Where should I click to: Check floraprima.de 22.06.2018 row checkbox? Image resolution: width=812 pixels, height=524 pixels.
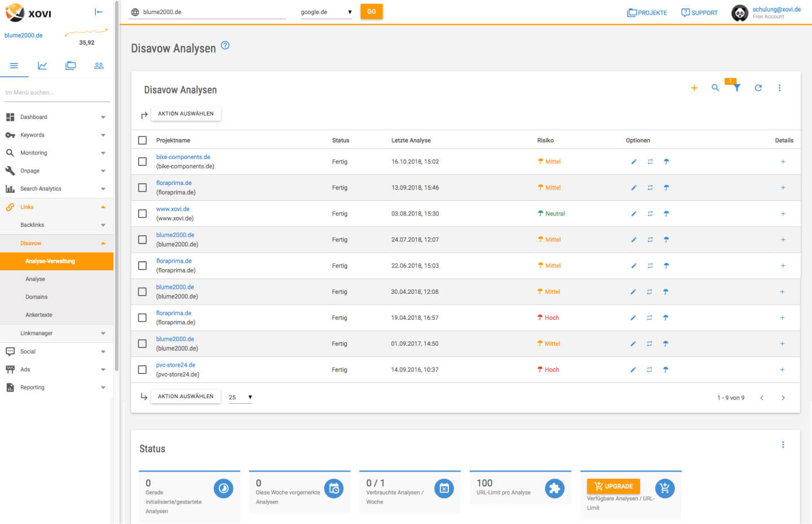pyautogui.click(x=143, y=266)
